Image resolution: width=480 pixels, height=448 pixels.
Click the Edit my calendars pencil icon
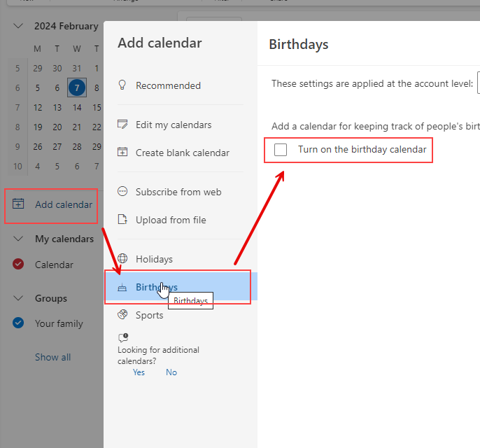pos(122,125)
